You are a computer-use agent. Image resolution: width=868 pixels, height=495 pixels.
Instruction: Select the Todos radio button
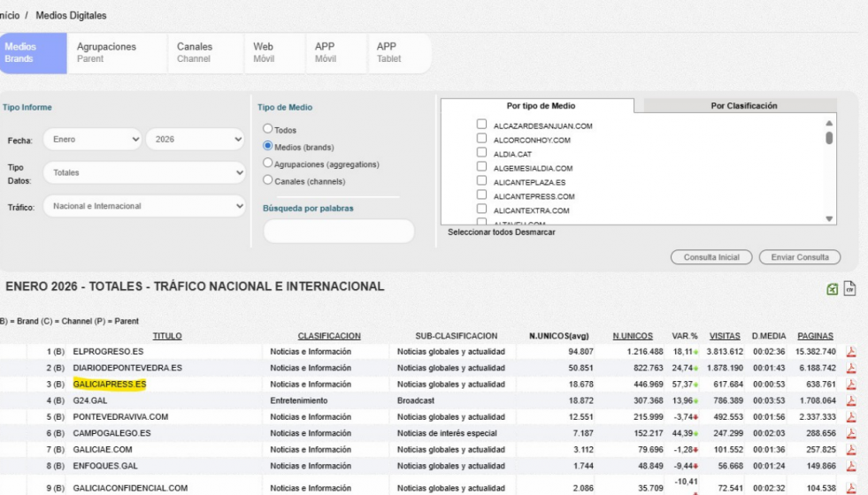click(x=267, y=130)
